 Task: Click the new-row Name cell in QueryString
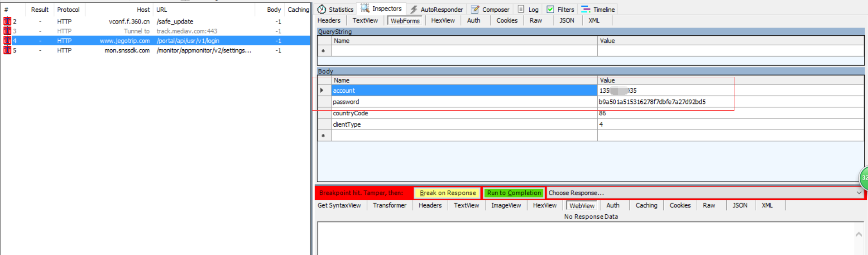pyautogui.click(x=464, y=51)
